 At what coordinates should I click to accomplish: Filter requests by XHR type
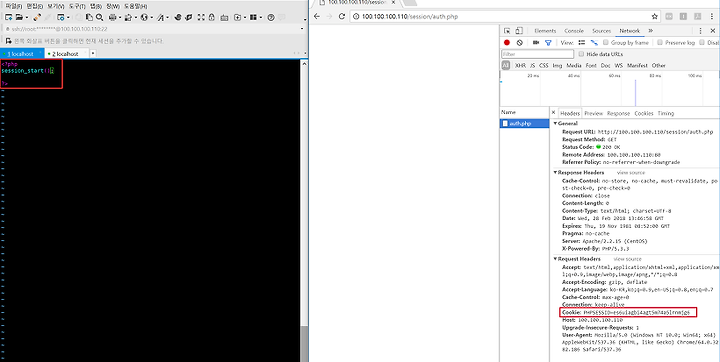(520, 66)
